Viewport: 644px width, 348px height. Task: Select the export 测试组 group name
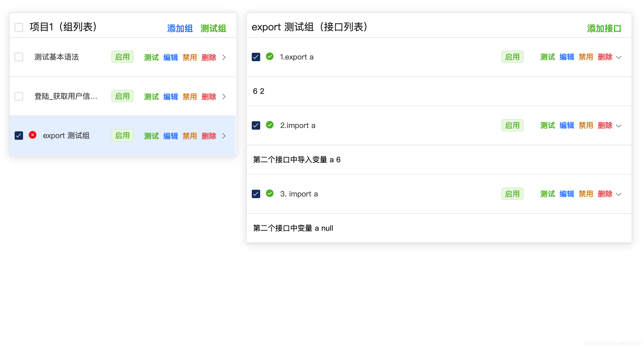(66, 136)
